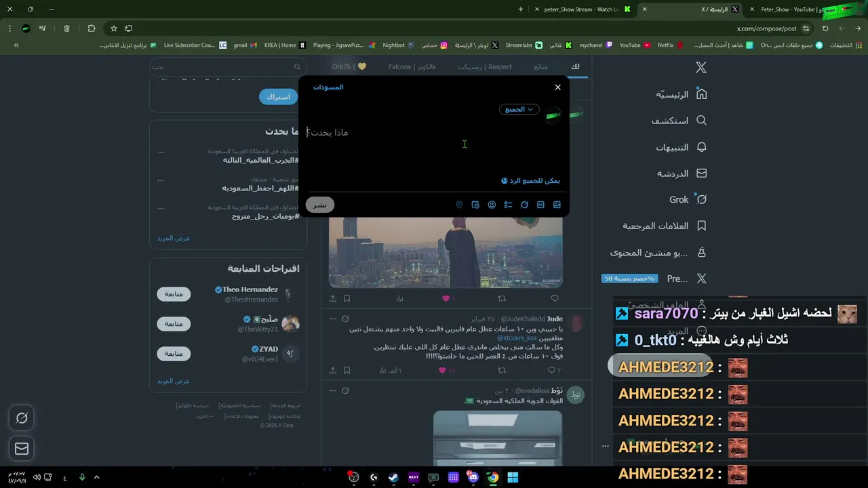Open more options for #يوميات_رجل_متزوج trend
Viewport: 868px width, 488px height.
(161, 208)
